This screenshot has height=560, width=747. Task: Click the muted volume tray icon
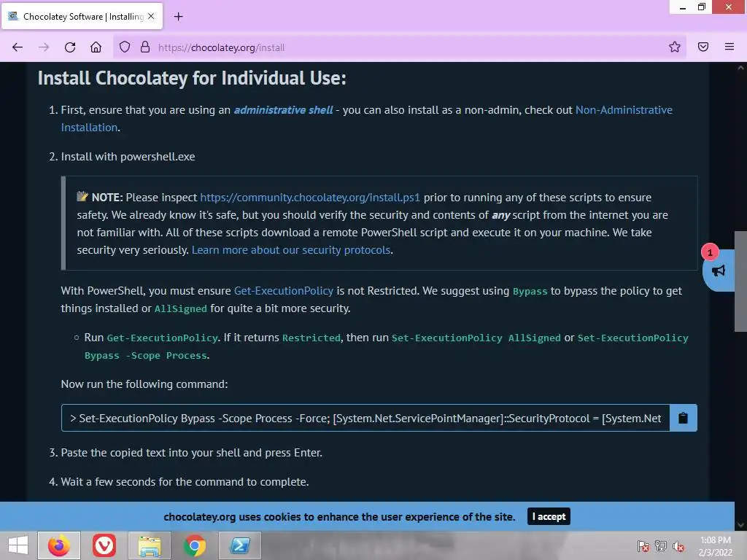pyautogui.click(x=678, y=545)
